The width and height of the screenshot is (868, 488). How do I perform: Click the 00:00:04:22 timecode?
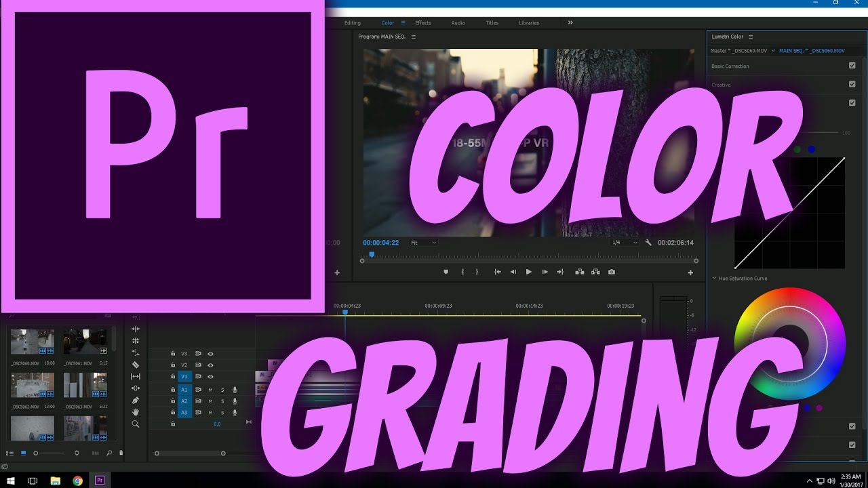coord(380,243)
